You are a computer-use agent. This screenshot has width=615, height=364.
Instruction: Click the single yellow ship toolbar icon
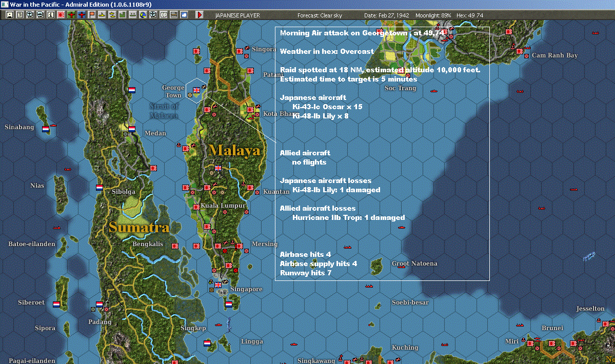tap(102, 15)
